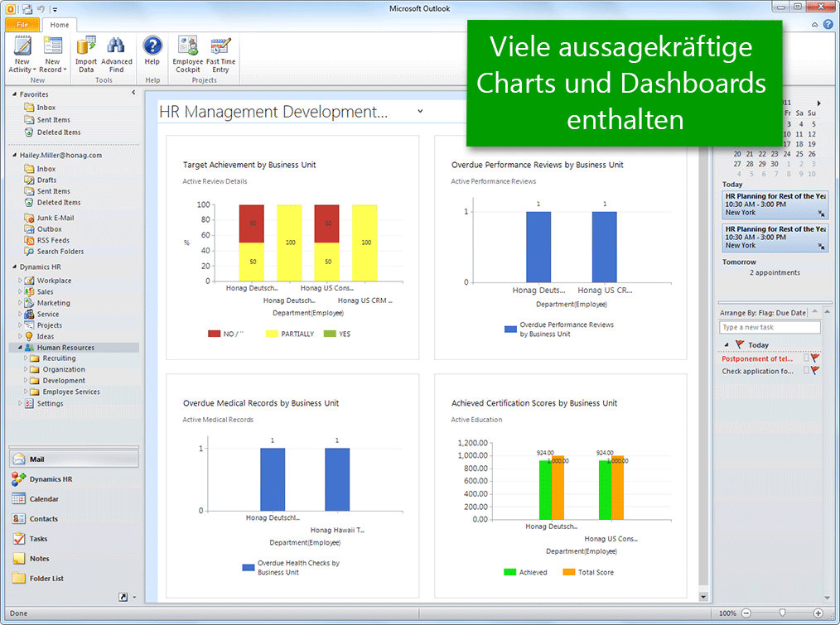Mark the Check application task done
Viewport: 840px width, 625px height.
point(806,370)
